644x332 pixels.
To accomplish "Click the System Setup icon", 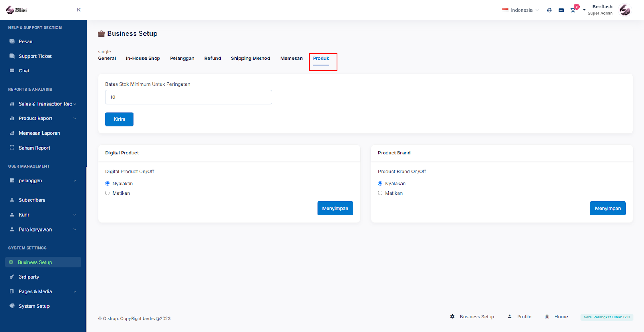I will [12, 306].
